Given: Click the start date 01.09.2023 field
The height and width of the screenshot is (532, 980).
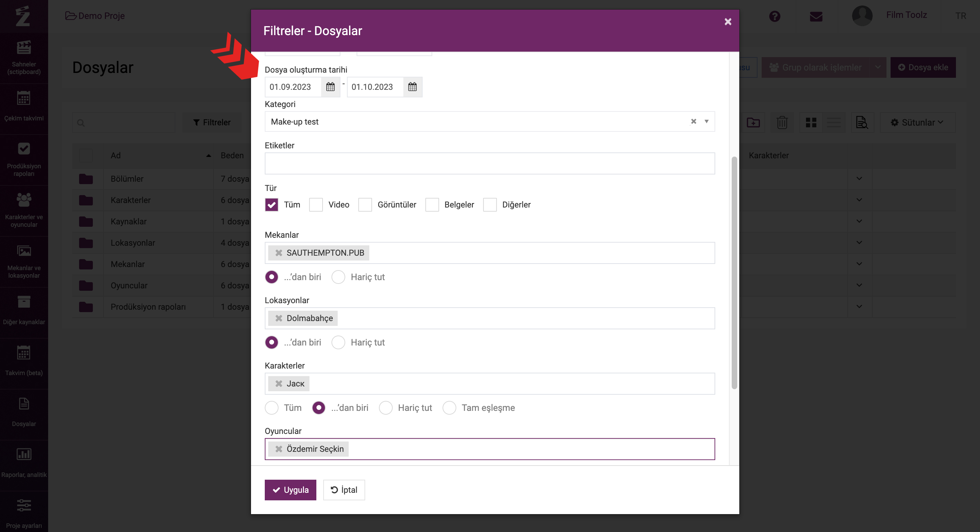Looking at the screenshot, I should tap(293, 87).
